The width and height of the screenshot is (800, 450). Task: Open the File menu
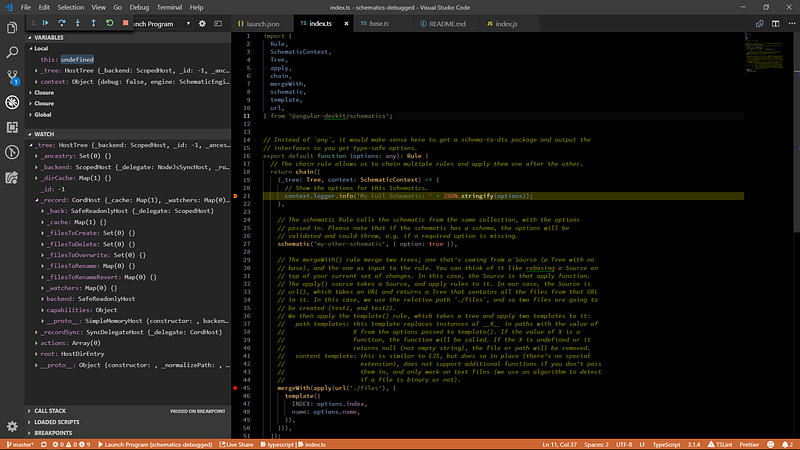point(26,7)
